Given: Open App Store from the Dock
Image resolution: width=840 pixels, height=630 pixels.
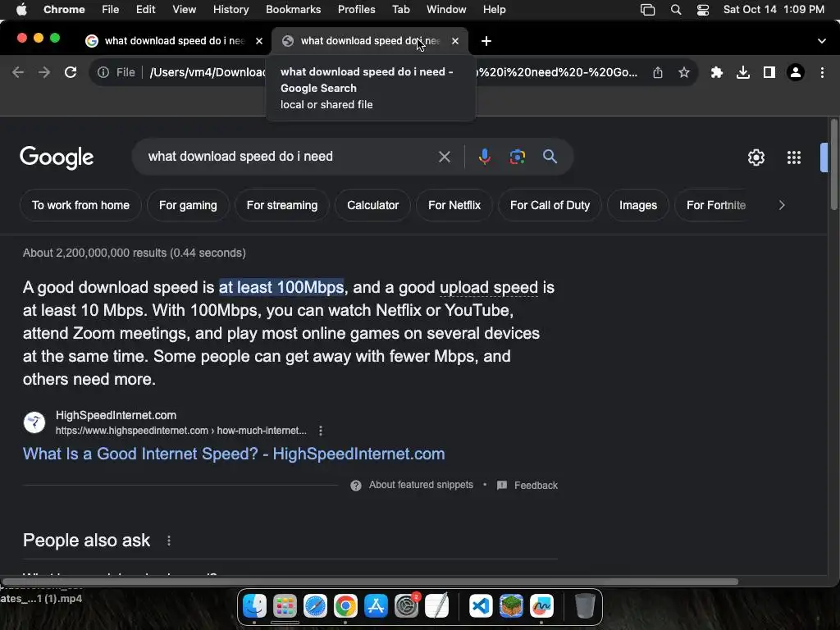Looking at the screenshot, I should 376,606.
